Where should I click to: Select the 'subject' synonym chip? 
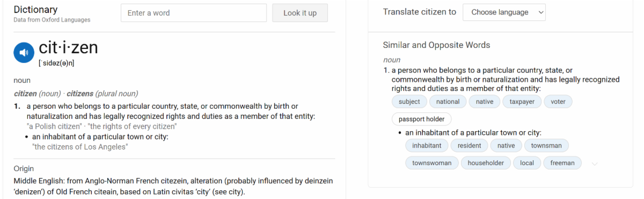(x=409, y=102)
